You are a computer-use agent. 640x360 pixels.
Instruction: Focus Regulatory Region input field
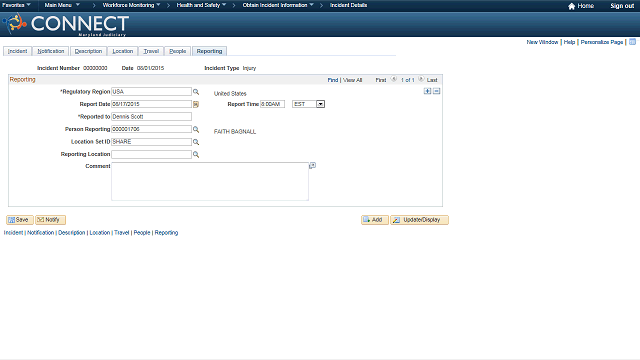coord(151,92)
